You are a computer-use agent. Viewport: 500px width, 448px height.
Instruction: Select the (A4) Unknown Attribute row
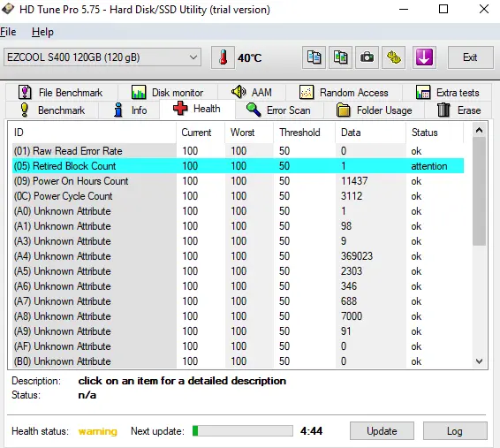238,256
